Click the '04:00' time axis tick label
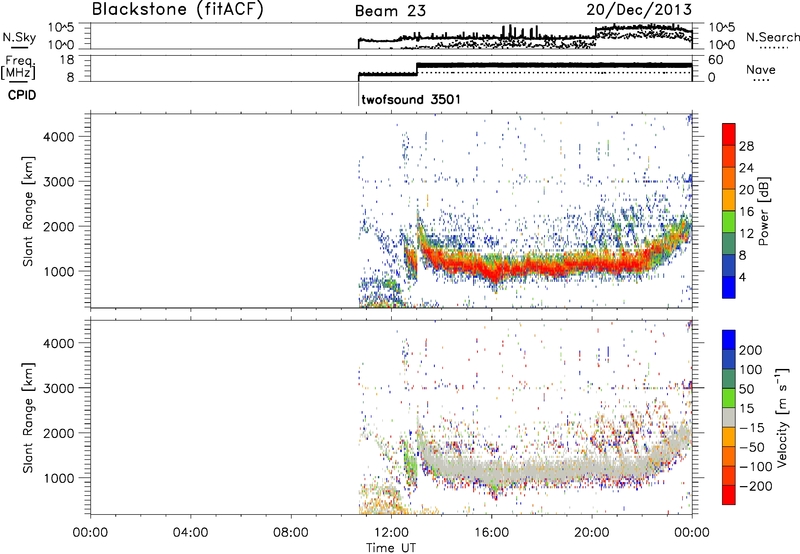Image resolution: width=800 pixels, height=554 pixels. coord(191,533)
